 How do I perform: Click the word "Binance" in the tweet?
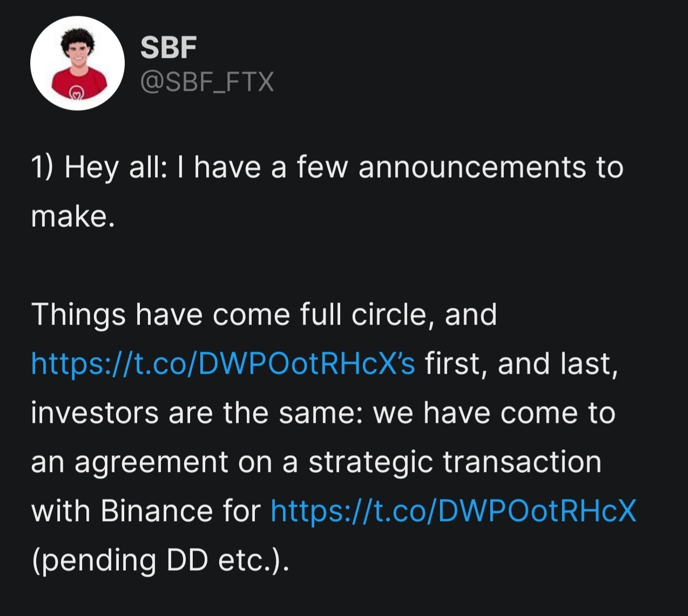point(157,511)
